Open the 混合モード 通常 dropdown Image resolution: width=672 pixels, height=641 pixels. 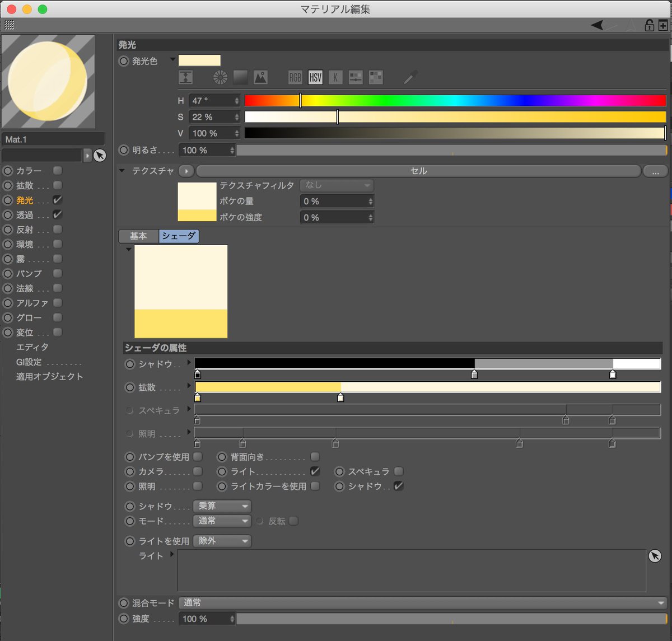pos(422,603)
